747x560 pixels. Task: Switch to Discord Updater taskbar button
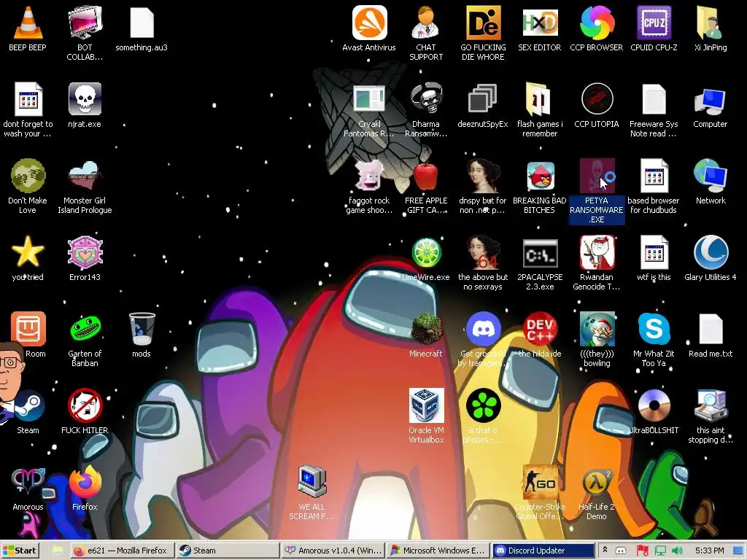543,551
